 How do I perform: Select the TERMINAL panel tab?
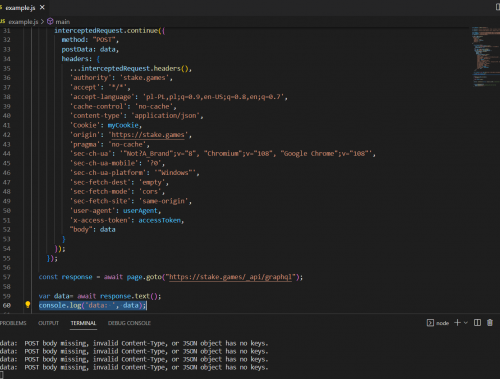click(x=83, y=323)
